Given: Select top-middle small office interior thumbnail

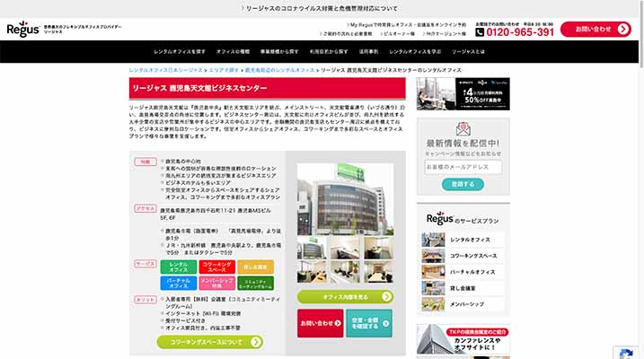Looking at the screenshot, I should [x=345, y=248].
